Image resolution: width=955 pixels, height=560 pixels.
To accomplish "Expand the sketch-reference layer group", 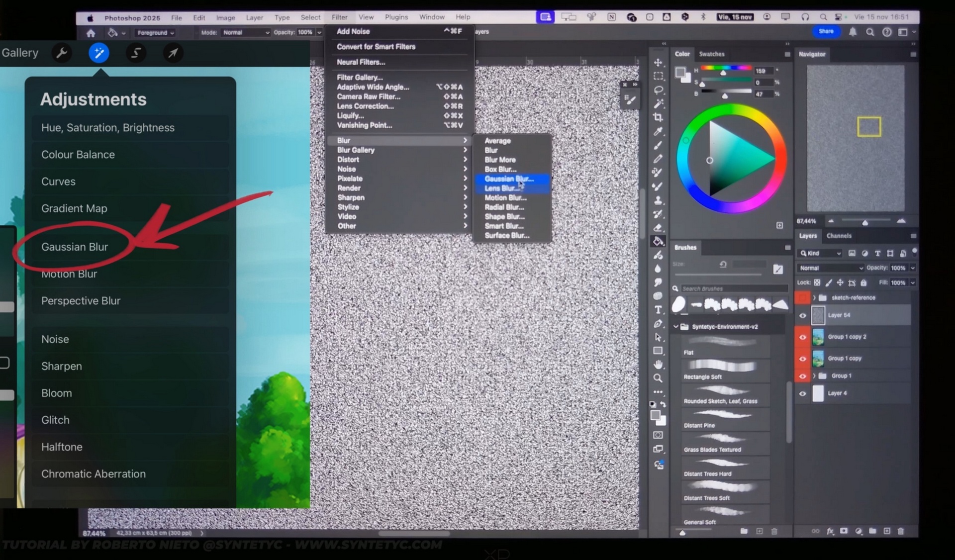I will click(x=814, y=298).
